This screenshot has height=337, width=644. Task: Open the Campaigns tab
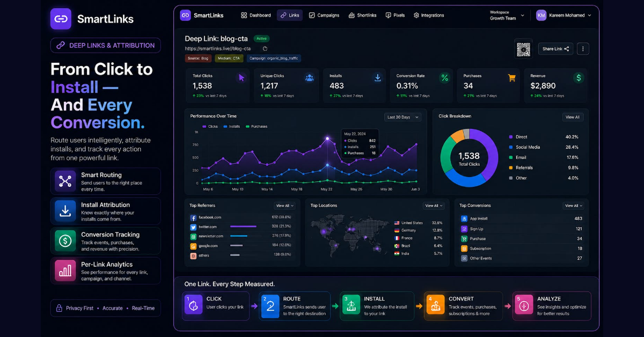pyautogui.click(x=324, y=15)
